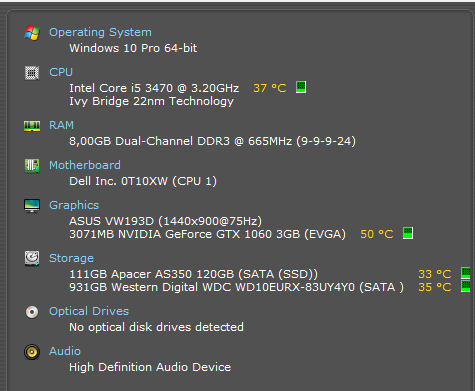
Task: Click the disc Optical Drives icon
Action: pyautogui.click(x=32, y=312)
